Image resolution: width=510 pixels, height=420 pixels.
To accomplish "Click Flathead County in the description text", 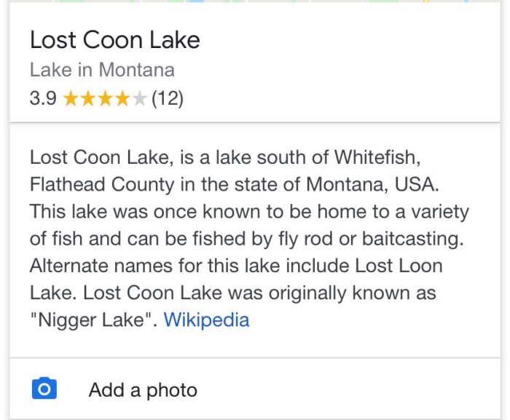I will tap(102, 185).
